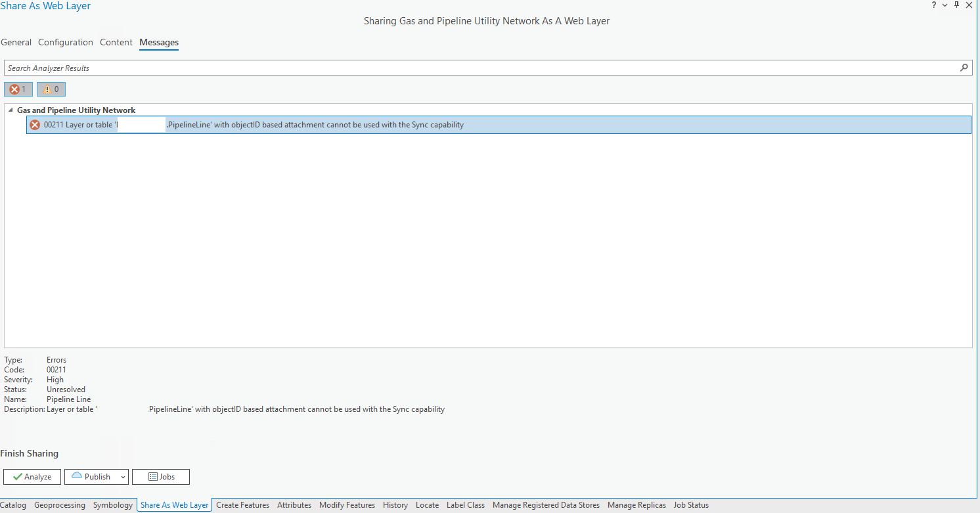Screen dimensions: 980x513
Task: Toggle the errors filter badge showing 1
Action: point(18,89)
